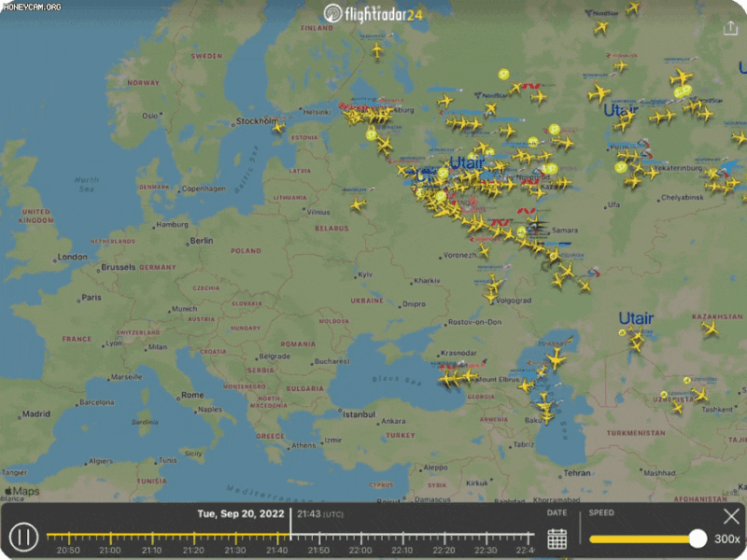Select the plane over the northern Caspian Sea
Image resolution: width=747 pixels, height=560 pixels.
click(x=556, y=359)
